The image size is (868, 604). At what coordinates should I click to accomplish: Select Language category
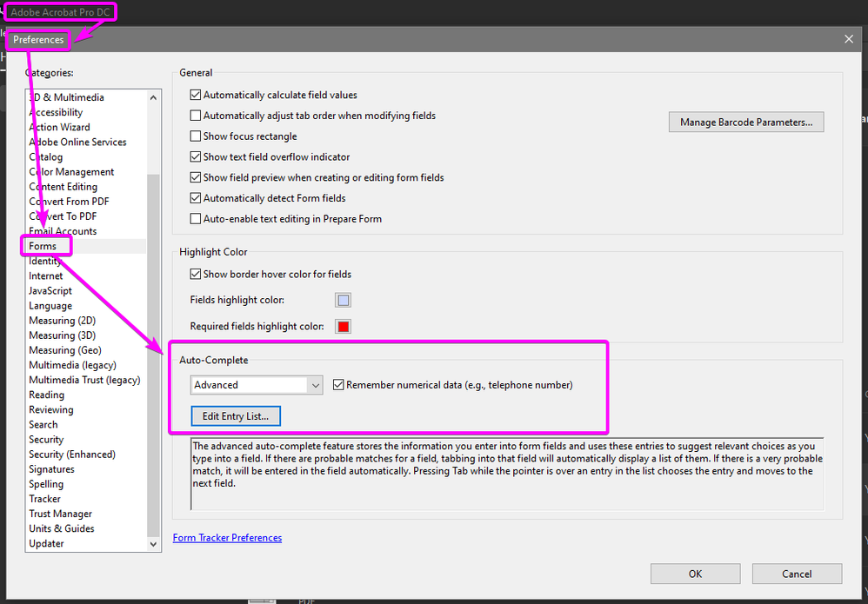coord(50,306)
